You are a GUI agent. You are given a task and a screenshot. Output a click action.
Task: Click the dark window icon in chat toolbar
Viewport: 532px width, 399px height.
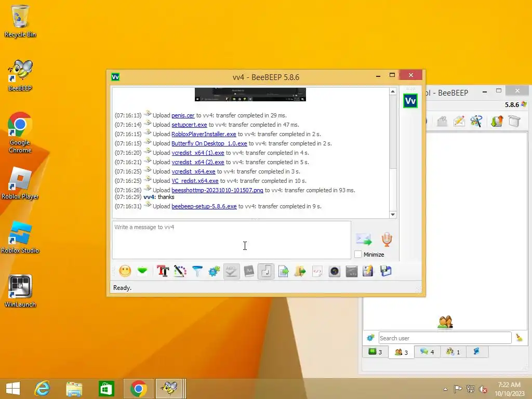click(x=352, y=271)
